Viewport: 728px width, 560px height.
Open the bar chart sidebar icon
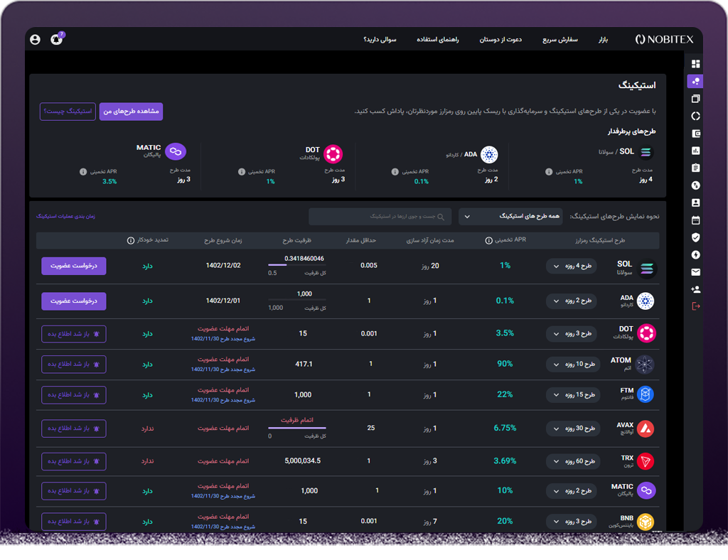click(x=695, y=151)
